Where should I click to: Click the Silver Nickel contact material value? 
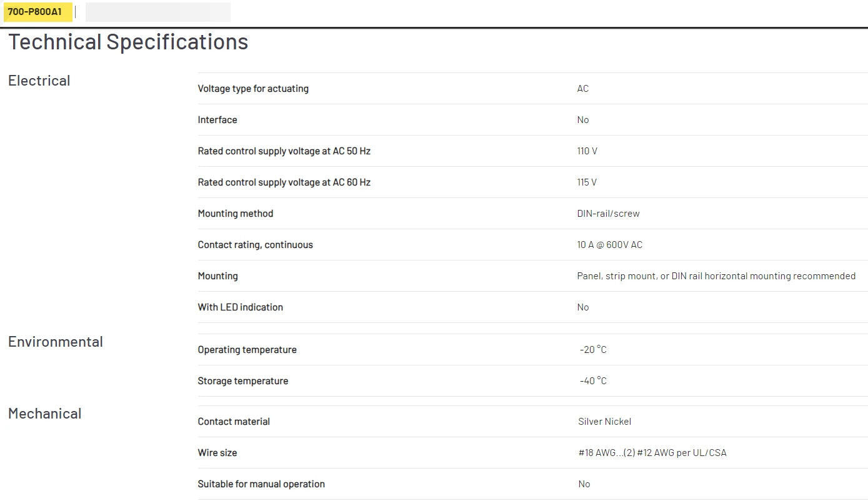tap(604, 422)
